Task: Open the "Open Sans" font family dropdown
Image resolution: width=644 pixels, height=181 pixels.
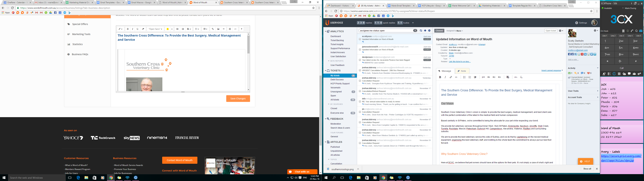Action: pyautogui.click(x=155, y=29)
